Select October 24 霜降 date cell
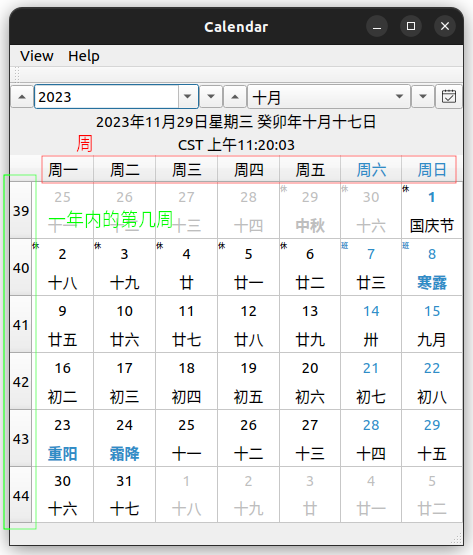This screenshot has height=555, width=473. (125, 439)
